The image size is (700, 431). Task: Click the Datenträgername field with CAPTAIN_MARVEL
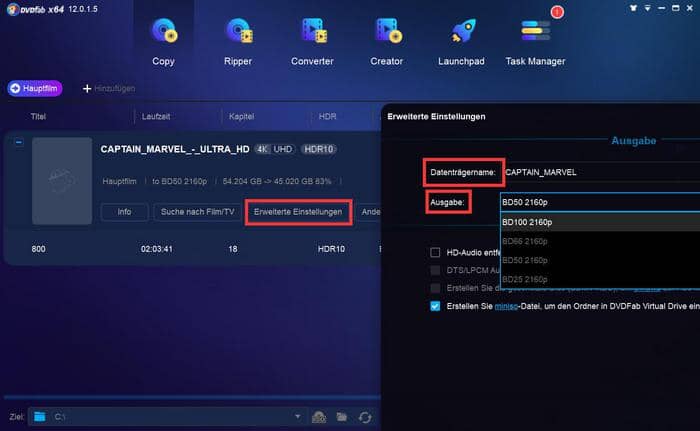(x=601, y=172)
